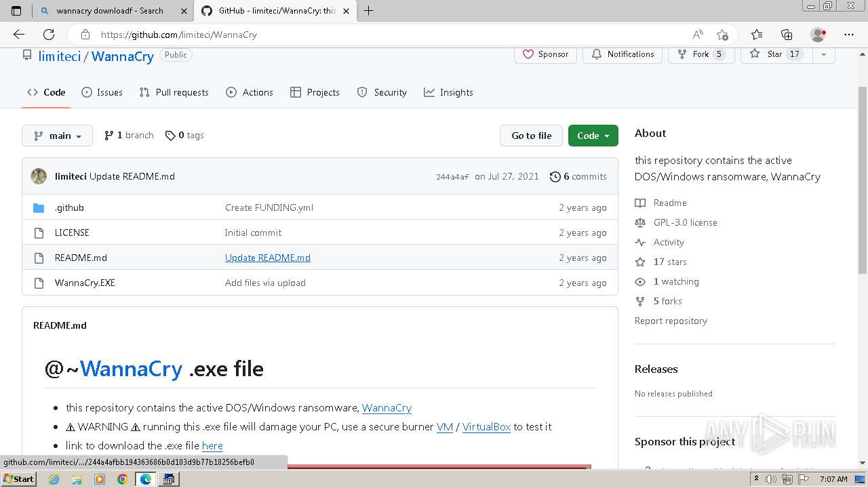The image size is (868, 488).
Task: View the 0 tags link
Action: (184, 136)
